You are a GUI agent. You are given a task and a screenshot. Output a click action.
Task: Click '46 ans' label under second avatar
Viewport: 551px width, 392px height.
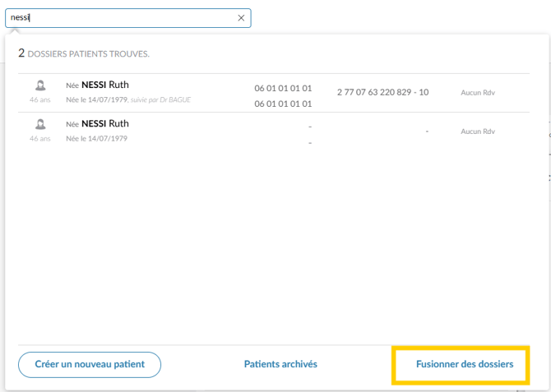coord(40,138)
